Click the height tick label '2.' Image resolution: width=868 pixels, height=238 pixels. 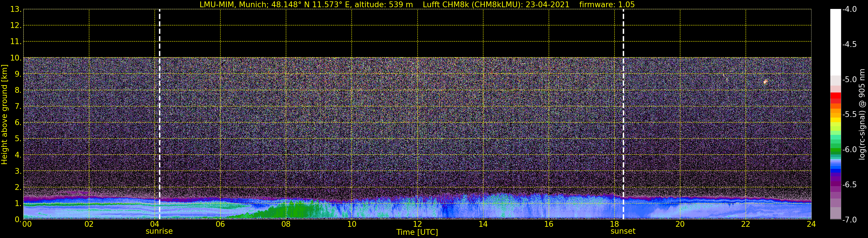tap(18, 188)
